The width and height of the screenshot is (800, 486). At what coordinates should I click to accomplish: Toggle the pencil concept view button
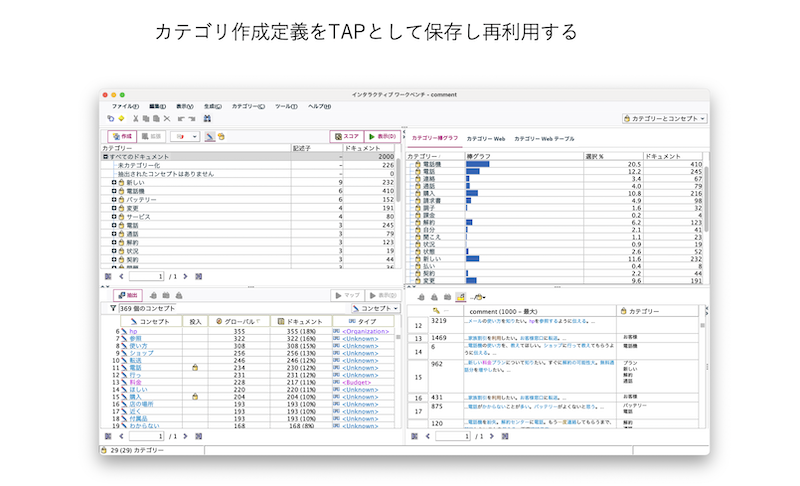click(x=210, y=137)
